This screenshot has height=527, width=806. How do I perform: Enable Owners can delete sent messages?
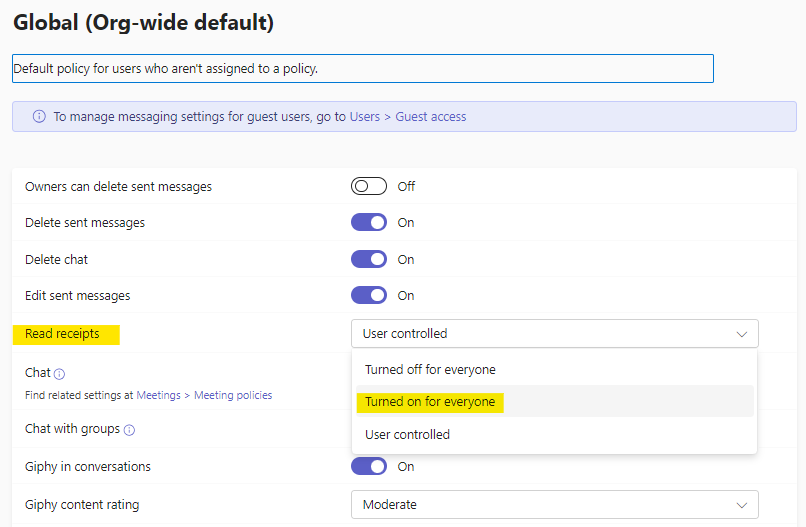[x=368, y=186]
